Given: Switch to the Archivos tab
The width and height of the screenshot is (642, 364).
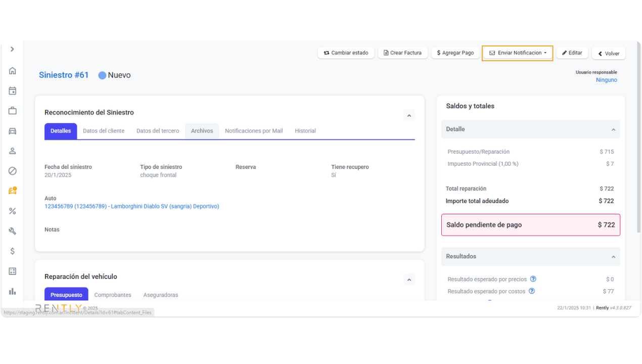Looking at the screenshot, I should 202,131.
